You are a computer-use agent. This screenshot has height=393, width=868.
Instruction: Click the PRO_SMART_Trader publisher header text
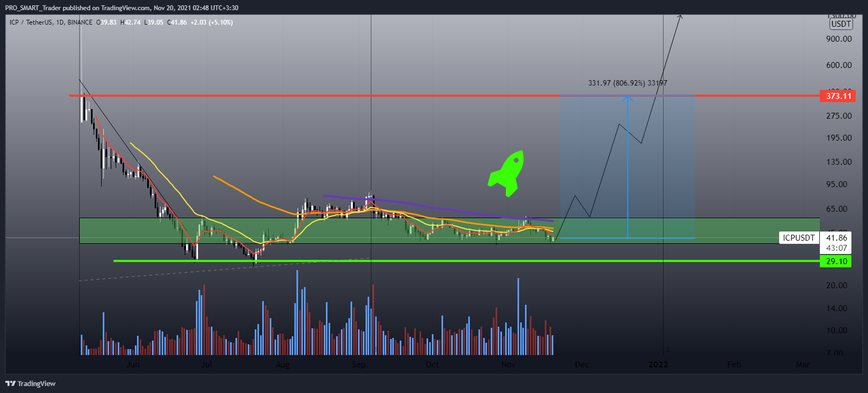coord(122,8)
